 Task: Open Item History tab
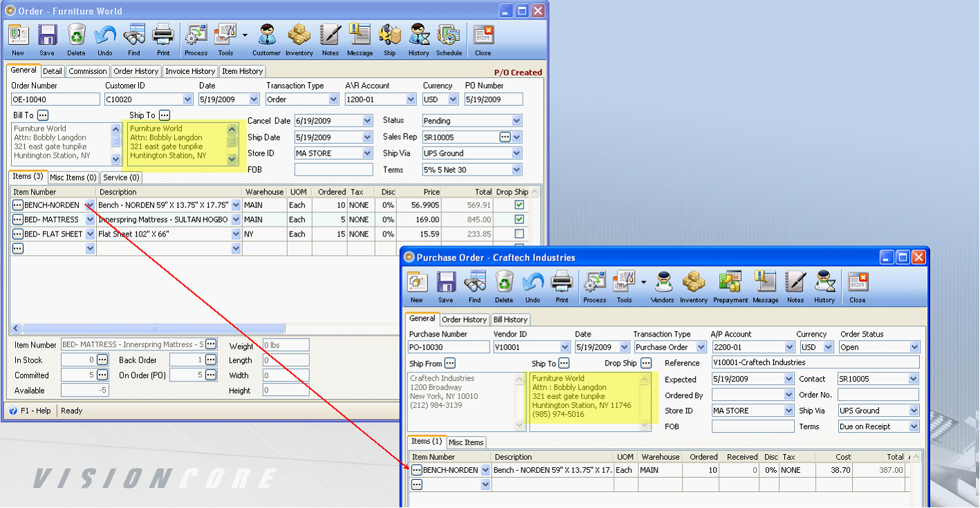coord(242,71)
